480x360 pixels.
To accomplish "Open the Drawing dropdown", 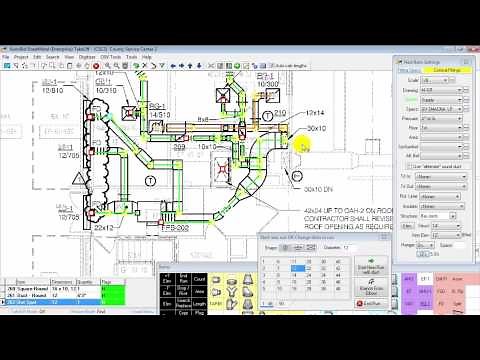I will click(441, 90).
